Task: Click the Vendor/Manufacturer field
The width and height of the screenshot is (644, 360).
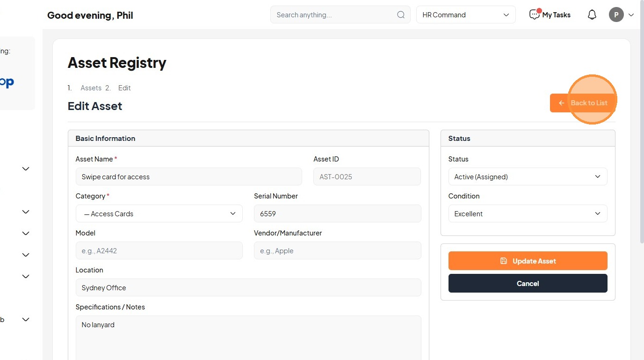Action: (337, 250)
